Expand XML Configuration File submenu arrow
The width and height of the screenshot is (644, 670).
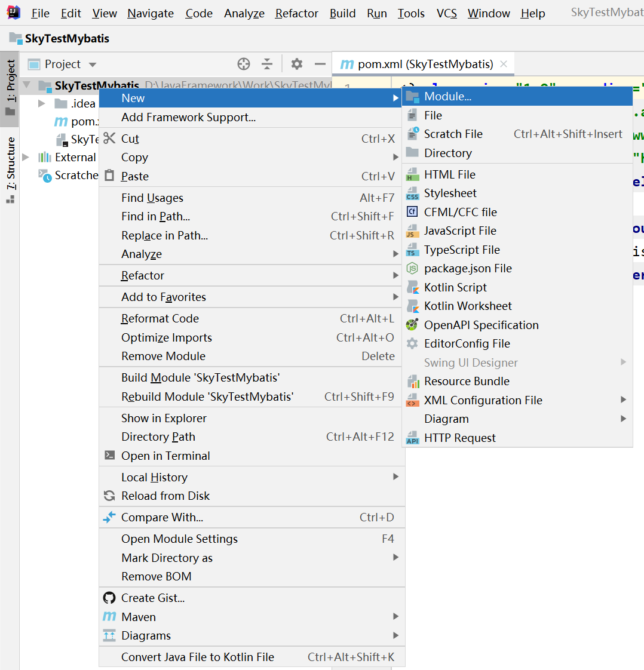624,399
